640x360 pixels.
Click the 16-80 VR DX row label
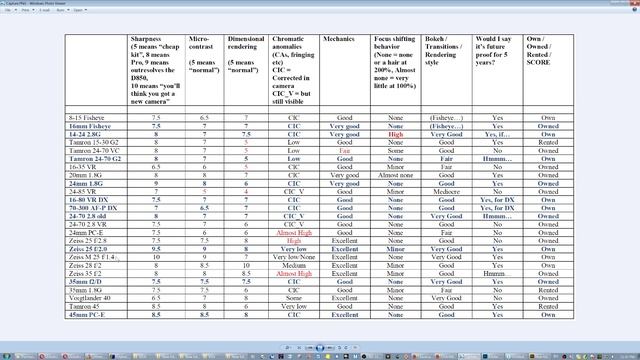click(x=88, y=200)
